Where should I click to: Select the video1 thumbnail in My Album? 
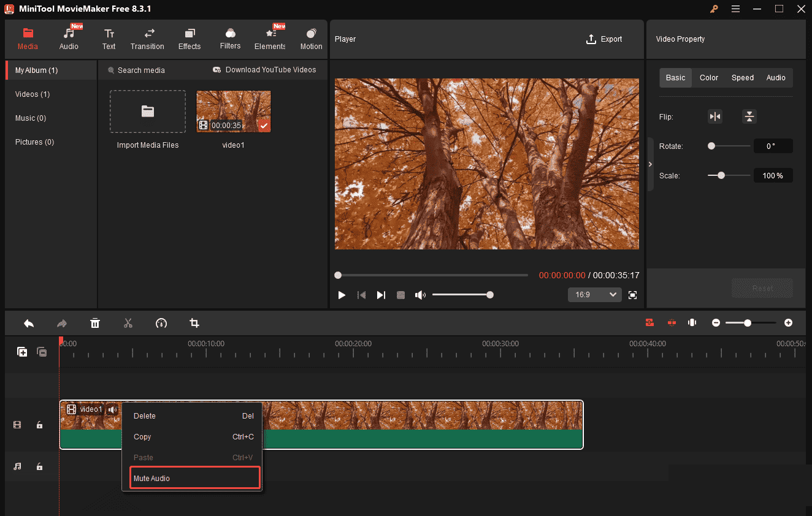tap(234, 111)
